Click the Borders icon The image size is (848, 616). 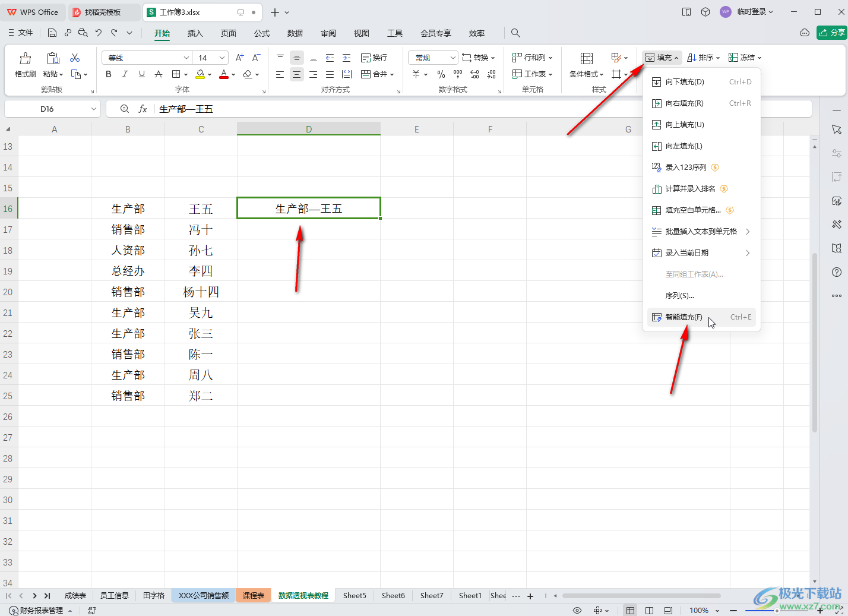pos(176,74)
